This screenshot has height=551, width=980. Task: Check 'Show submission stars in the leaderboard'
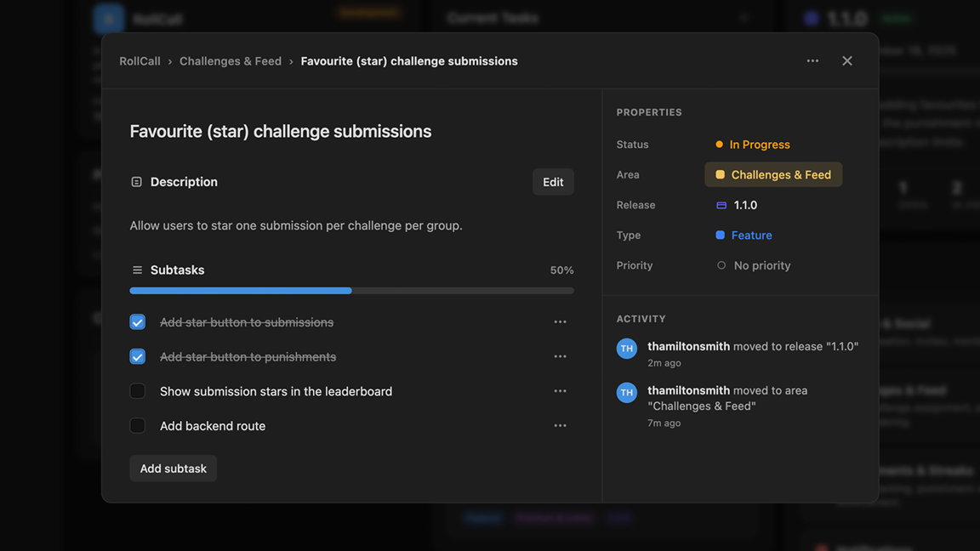click(138, 391)
